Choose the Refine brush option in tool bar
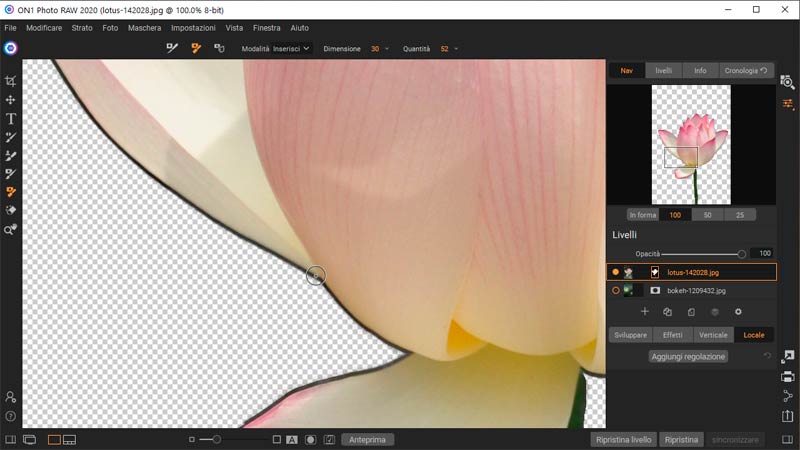 172,48
